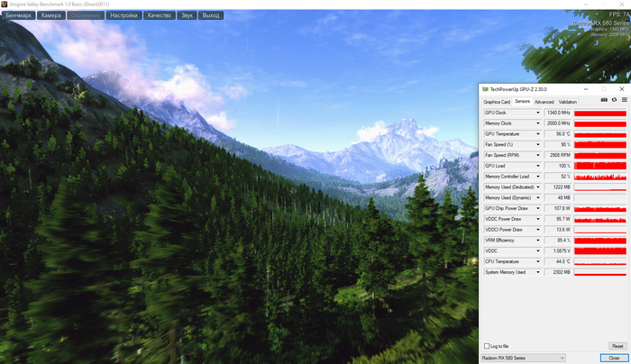Screen dimensions: 631x364
Task: Open the Бенчмарк menu in Valley
Action: [19, 15]
